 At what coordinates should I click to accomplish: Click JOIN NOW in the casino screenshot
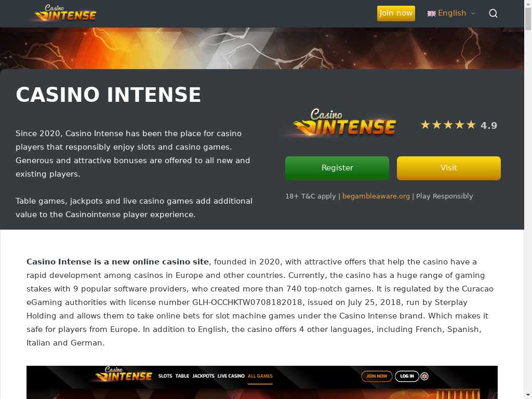point(377,376)
